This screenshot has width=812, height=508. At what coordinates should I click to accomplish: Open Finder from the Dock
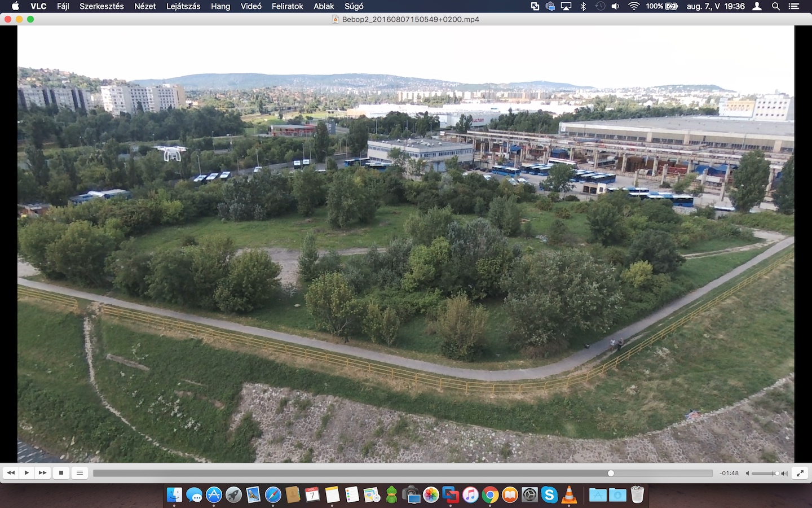tap(174, 495)
